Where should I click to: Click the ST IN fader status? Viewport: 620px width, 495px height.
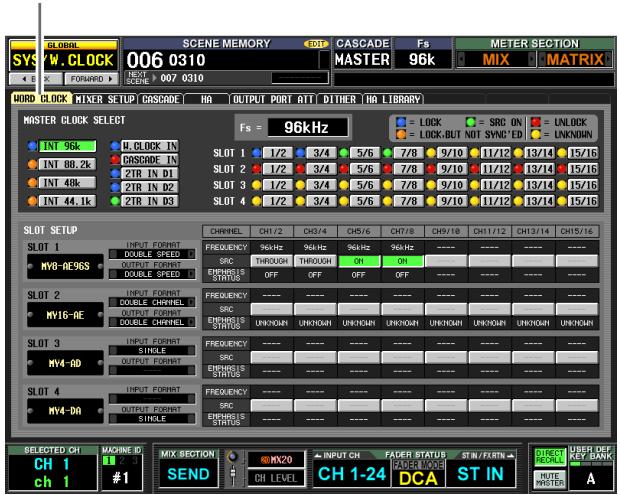(x=480, y=474)
